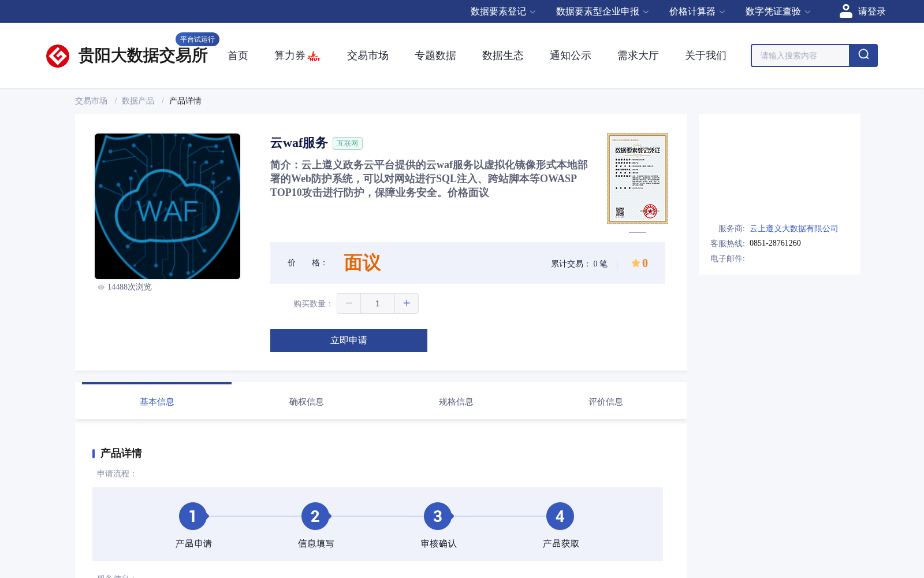The height and width of the screenshot is (578, 924).
Task: Click hotline number 0851-28761260
Action: coord(775,243)
